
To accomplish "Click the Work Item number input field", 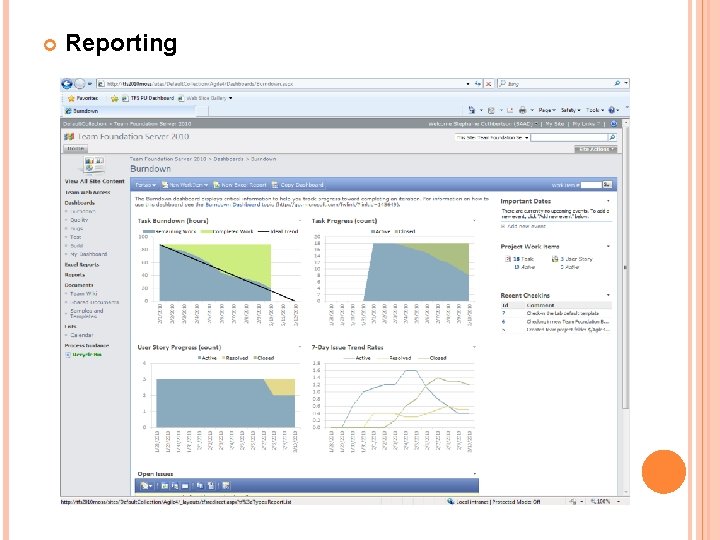I will [591, 185].
